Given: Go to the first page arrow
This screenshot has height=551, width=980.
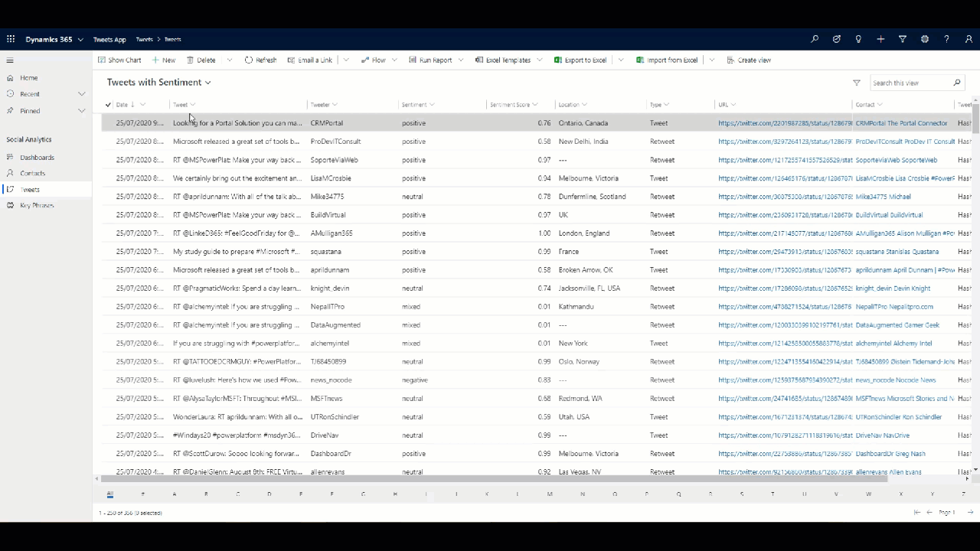Looking at the screenshot, I should 917,513.
